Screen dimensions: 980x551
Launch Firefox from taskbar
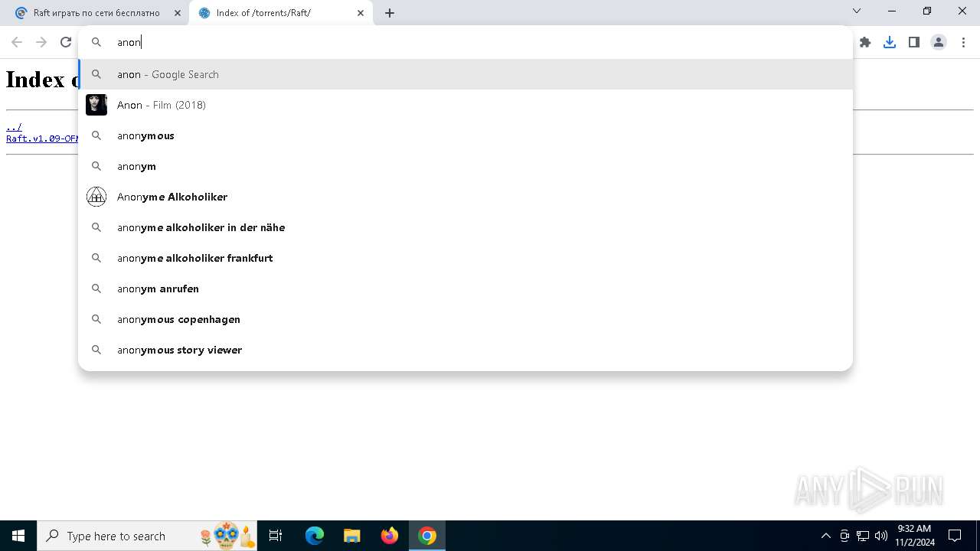(x=390, y=536)
